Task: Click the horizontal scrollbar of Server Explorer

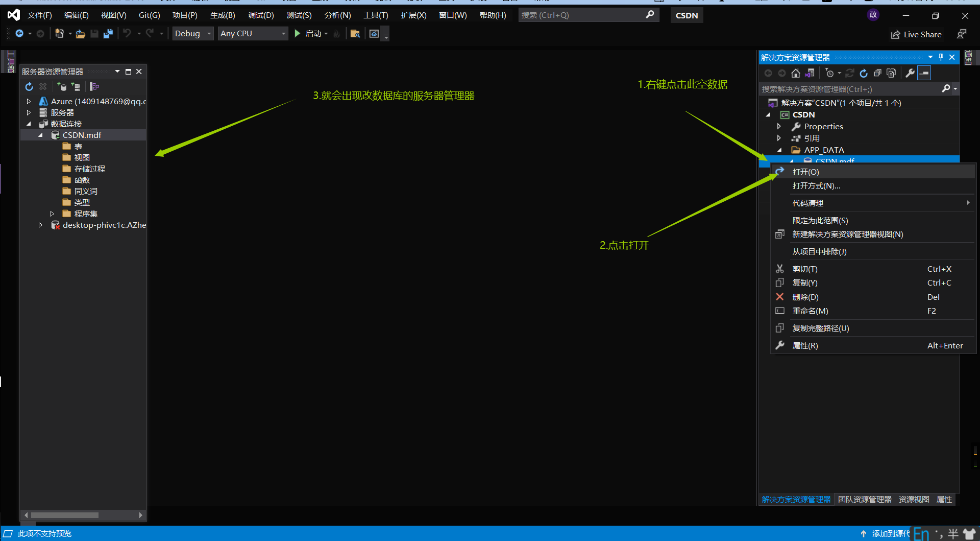Action: pos(65,515)
